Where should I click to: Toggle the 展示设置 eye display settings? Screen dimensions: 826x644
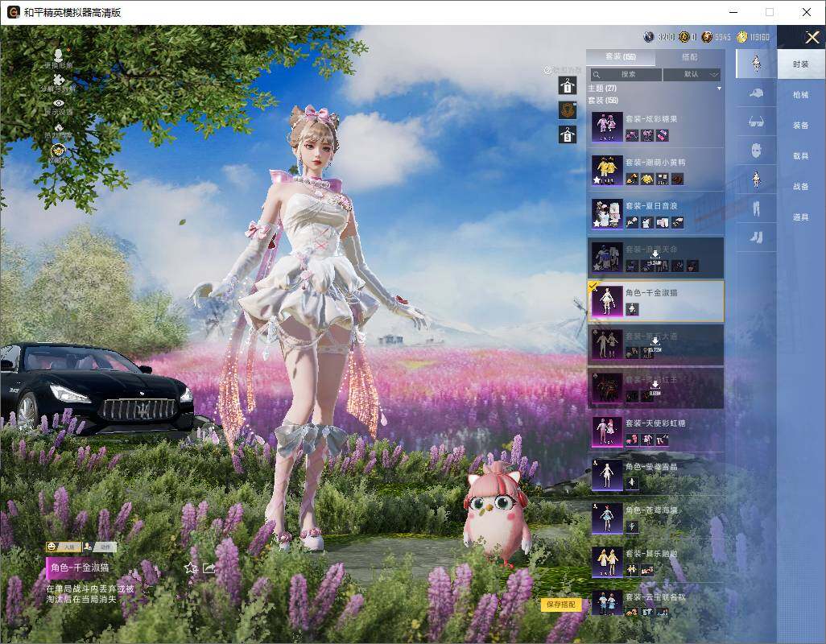click(x=59, y=103)
